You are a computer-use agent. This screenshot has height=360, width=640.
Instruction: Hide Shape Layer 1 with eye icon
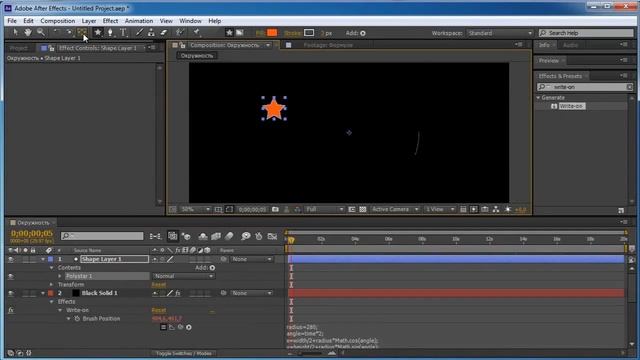click(11, 259)
